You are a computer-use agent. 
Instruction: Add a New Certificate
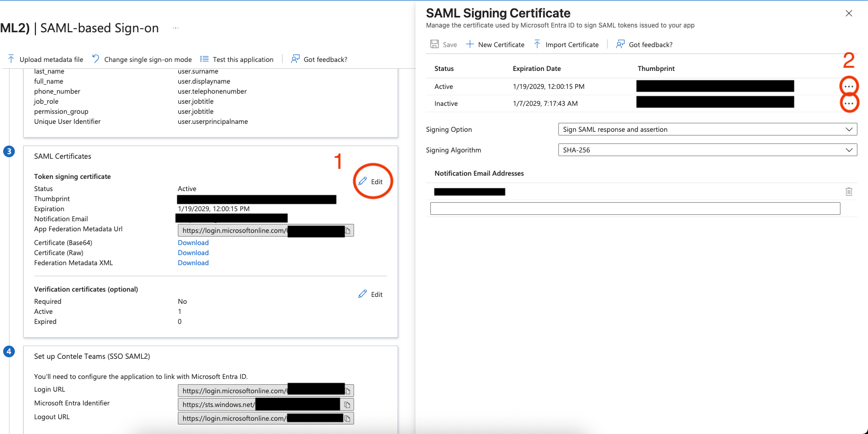point(495,44)
